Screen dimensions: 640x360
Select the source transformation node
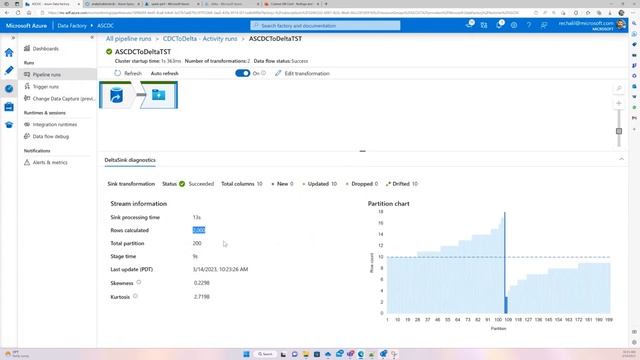[x=117, y=95]
